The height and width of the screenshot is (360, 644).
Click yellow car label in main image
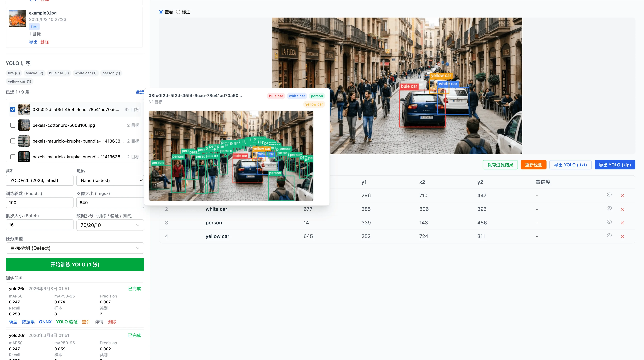click(x=441, y=75)
